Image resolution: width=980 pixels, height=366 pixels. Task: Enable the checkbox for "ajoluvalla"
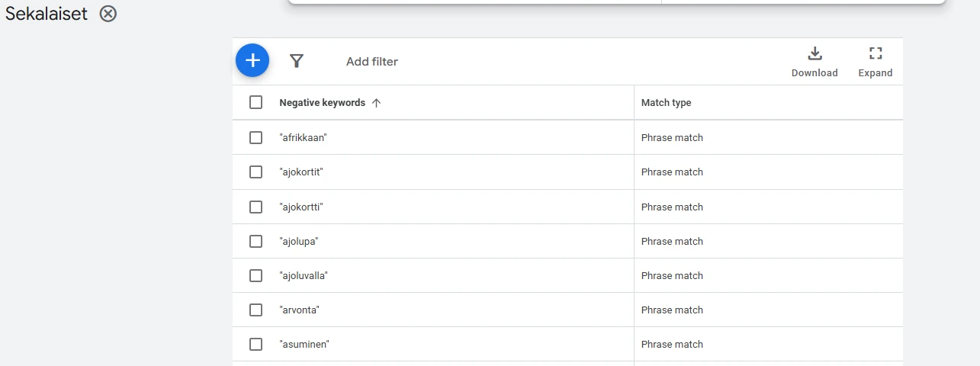pos(256,275)
